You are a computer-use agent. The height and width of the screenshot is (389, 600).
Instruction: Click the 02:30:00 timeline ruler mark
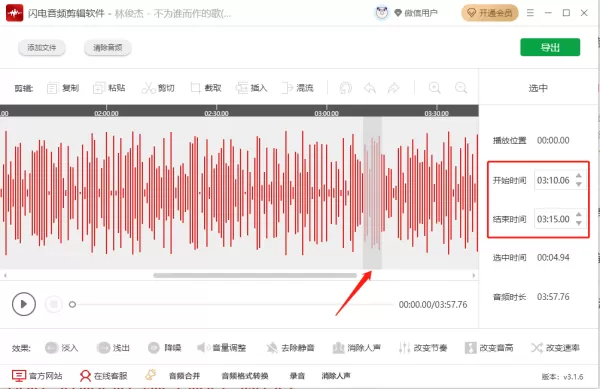pyautogui.click(x=216, y=113)
